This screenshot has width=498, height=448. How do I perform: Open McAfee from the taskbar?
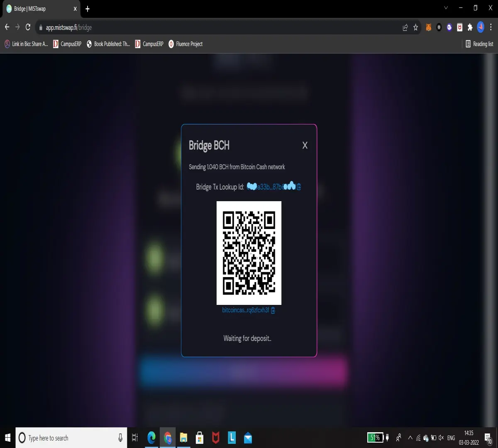coord(216,438)
